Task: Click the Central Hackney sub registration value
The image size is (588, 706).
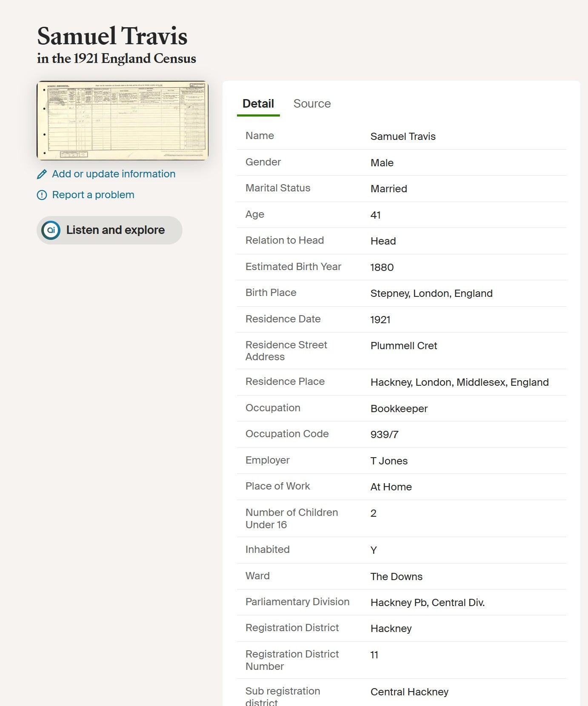Action: 409,692
